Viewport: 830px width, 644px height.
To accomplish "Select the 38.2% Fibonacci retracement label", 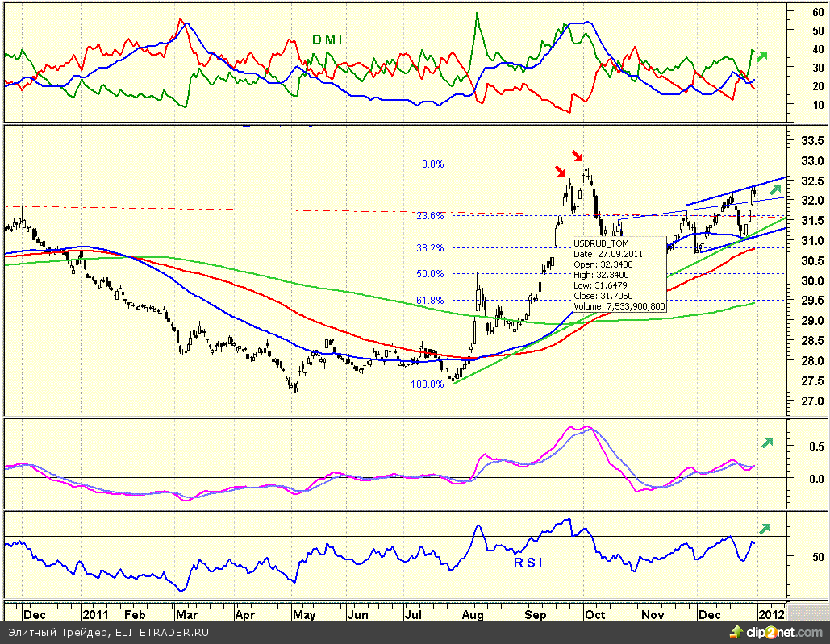I will 432,248.
